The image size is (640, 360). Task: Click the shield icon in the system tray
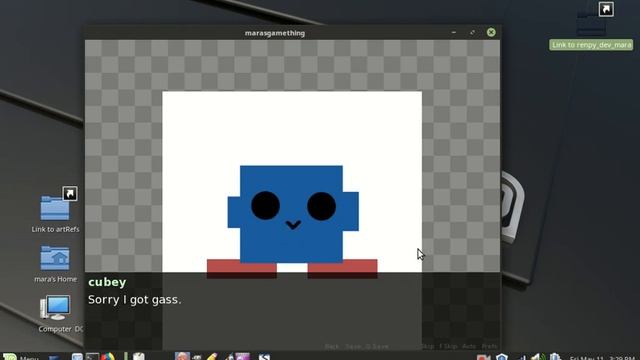tap(502, 357)
